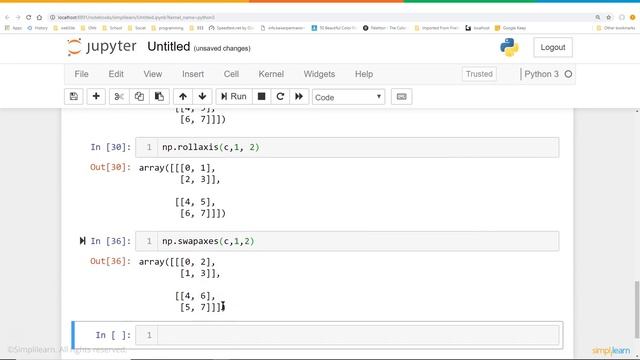Bookmark this page with star icon
The image size is (640, 360).
tap(609, 18)
